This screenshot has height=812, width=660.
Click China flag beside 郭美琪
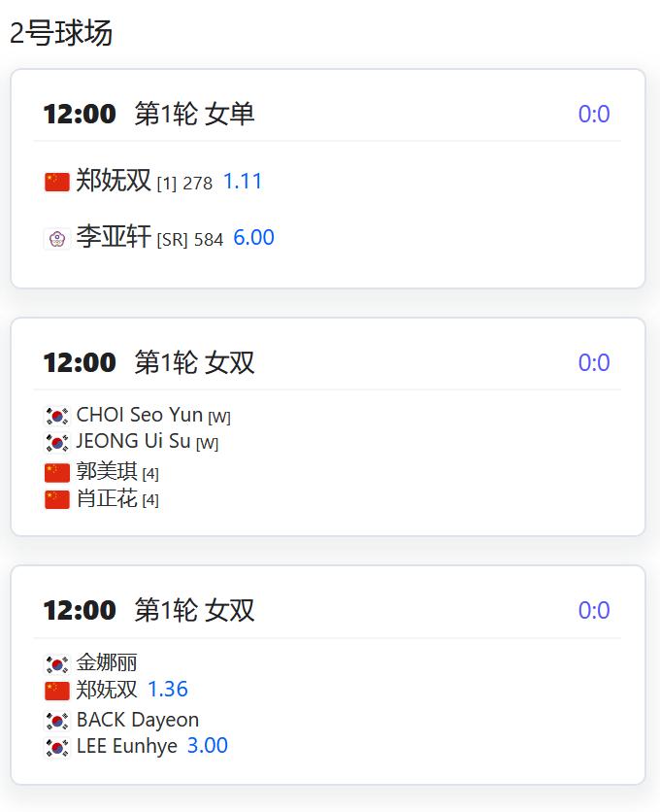(57, 473)
